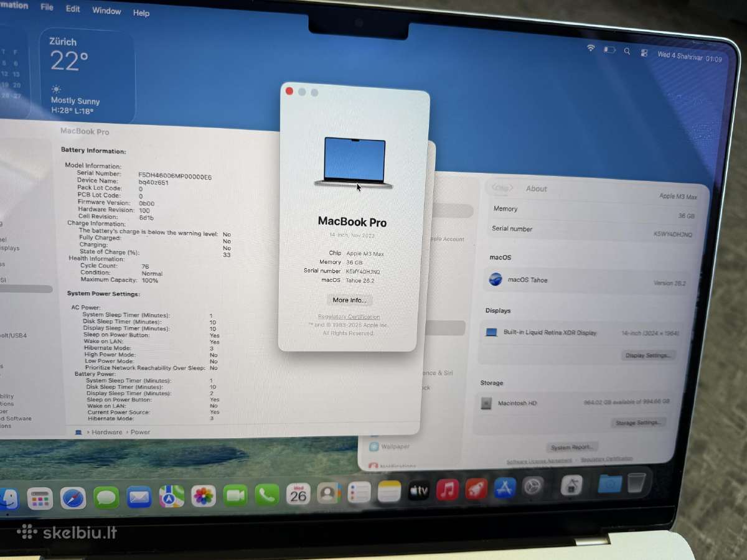
Task: Close the About This Mac window
Action: (x=289, y=91)
